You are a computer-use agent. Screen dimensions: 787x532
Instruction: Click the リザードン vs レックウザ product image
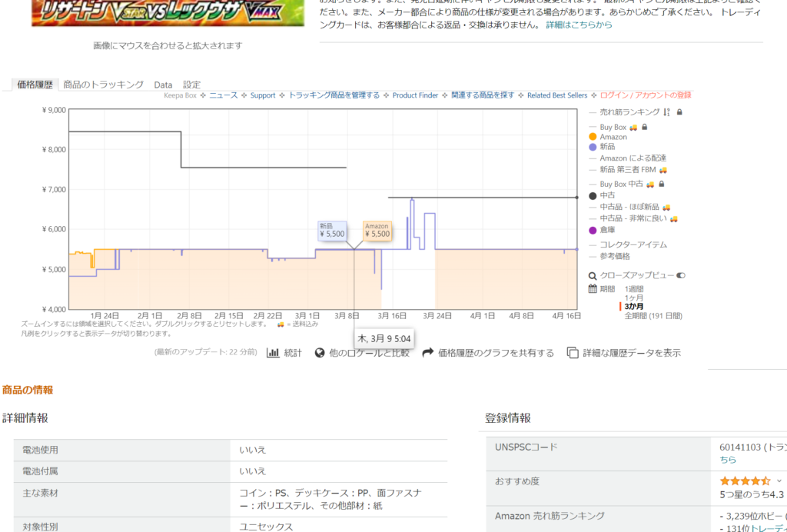click(168, 13)
